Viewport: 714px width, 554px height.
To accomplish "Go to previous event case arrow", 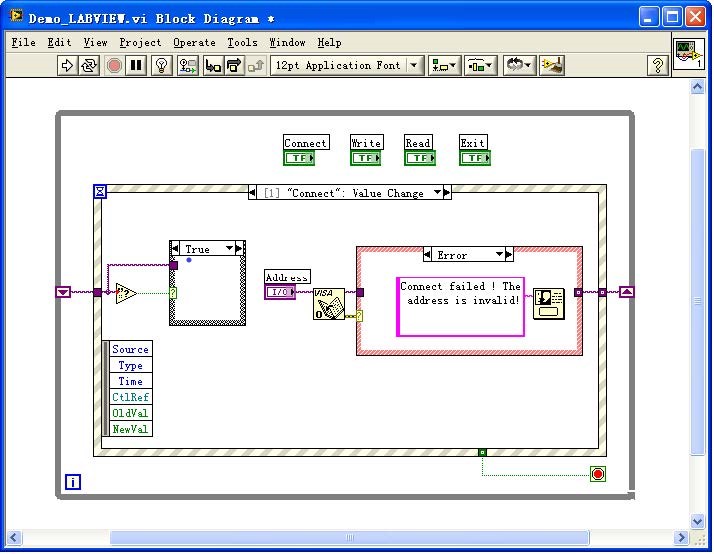I will [252, 193].
